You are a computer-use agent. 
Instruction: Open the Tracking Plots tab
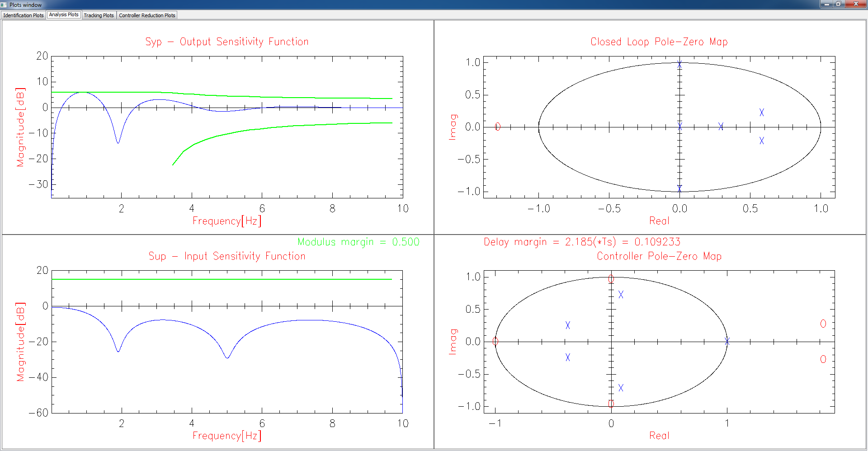click(x=99, y=15)
